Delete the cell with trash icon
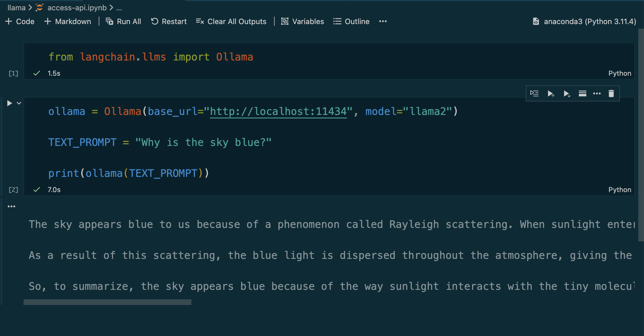This screenshot has width=644, height=336. (611, 93)
